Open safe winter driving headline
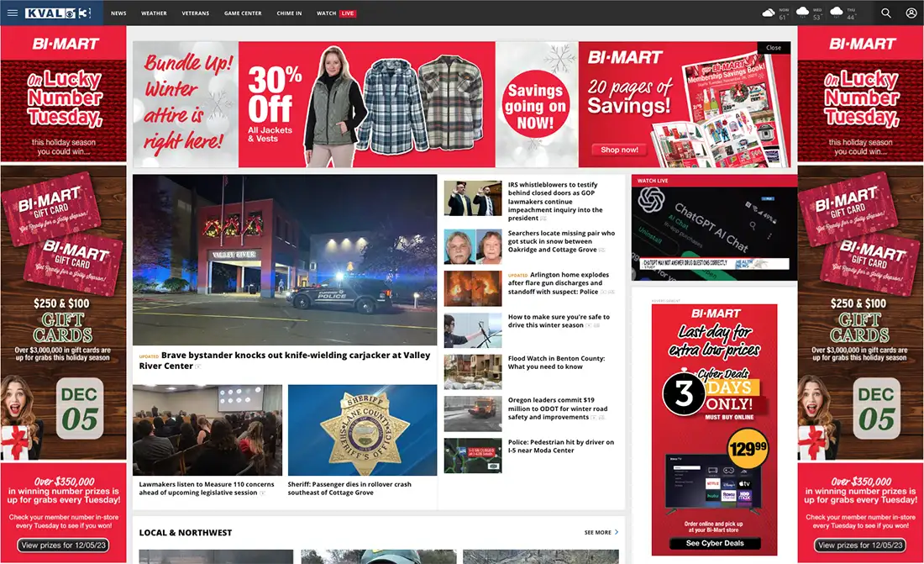 pyautogui.click(x=559, y=321)
